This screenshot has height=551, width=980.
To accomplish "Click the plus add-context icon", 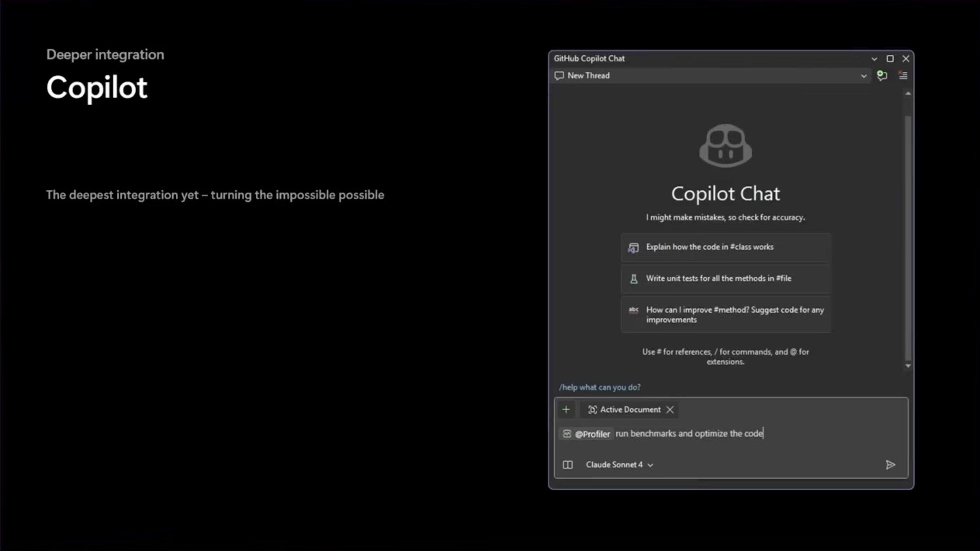I will pyautogui.click(x=566, y=409).
